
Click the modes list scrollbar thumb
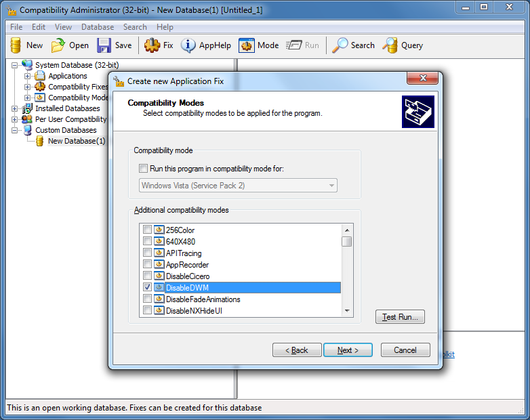(347, 242)
